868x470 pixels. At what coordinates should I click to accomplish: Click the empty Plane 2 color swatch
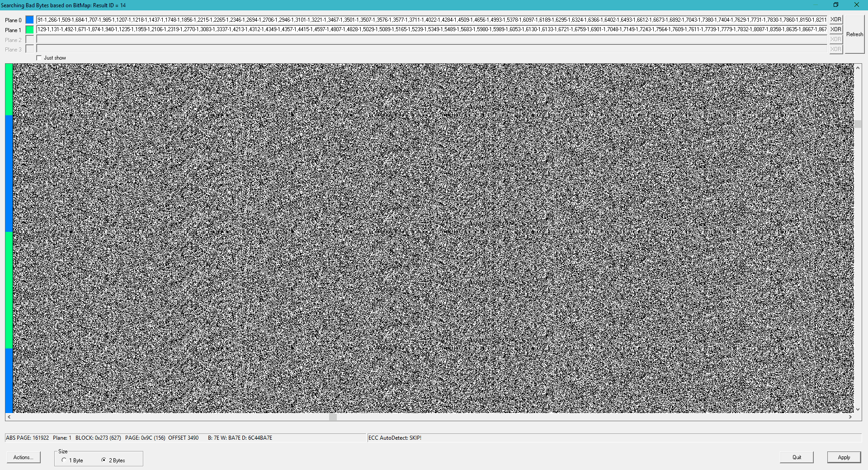point(29,40)
